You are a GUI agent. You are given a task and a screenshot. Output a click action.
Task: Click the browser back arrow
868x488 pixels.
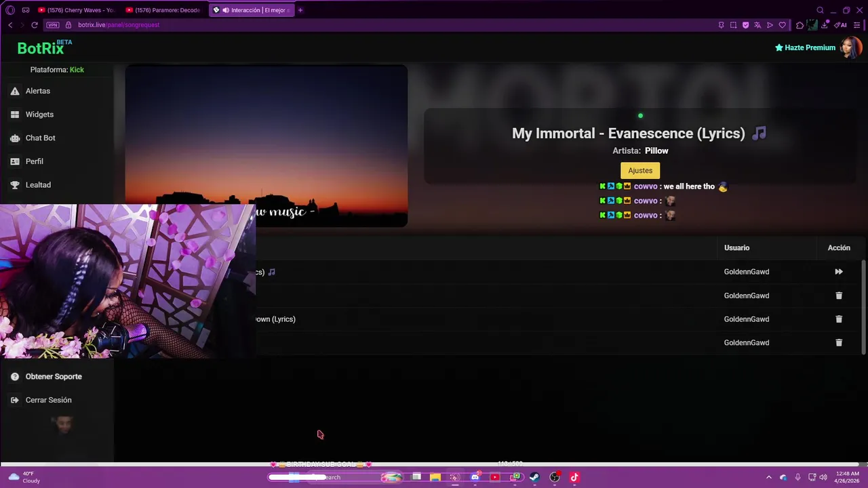pos(10,25)
